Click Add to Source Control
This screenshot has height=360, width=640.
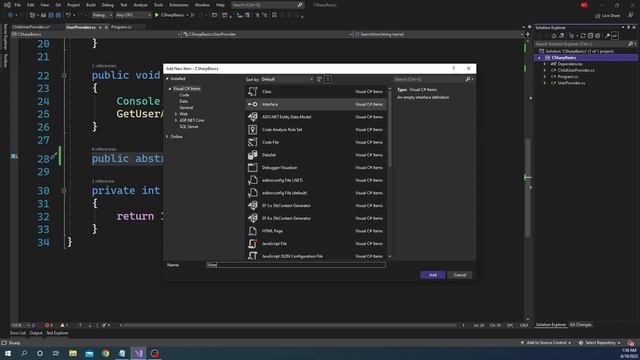click(x=546, y=343)
